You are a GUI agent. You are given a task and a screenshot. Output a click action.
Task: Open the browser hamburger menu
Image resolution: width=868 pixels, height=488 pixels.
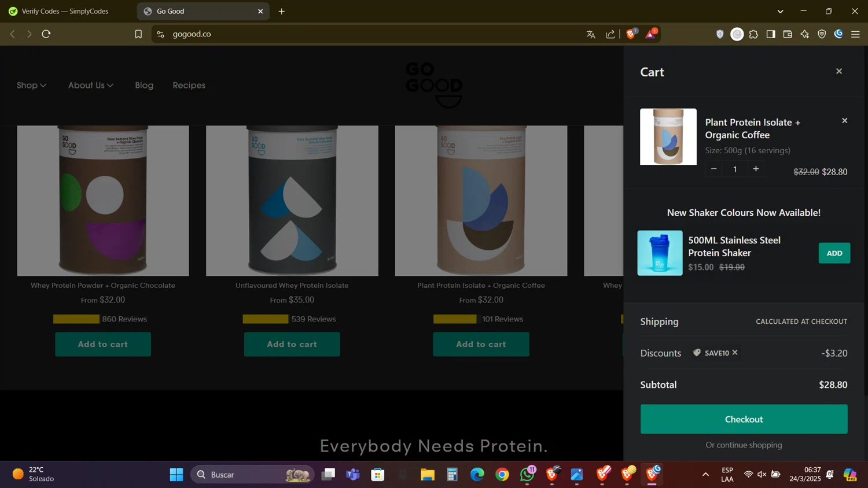855,34
